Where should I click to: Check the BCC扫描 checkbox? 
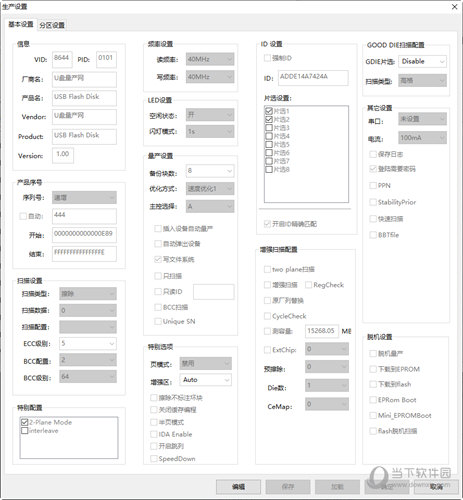click(158, 307)
